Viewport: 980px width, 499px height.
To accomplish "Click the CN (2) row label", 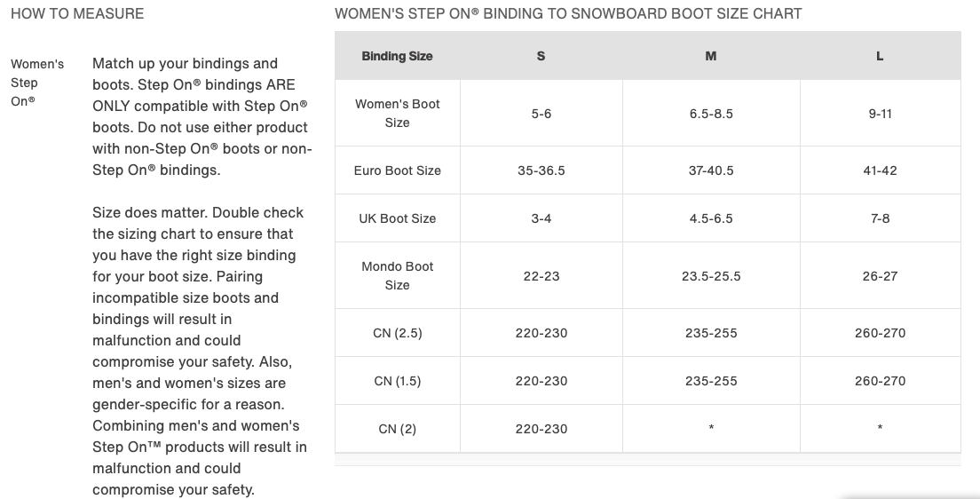I will [397, 430].
